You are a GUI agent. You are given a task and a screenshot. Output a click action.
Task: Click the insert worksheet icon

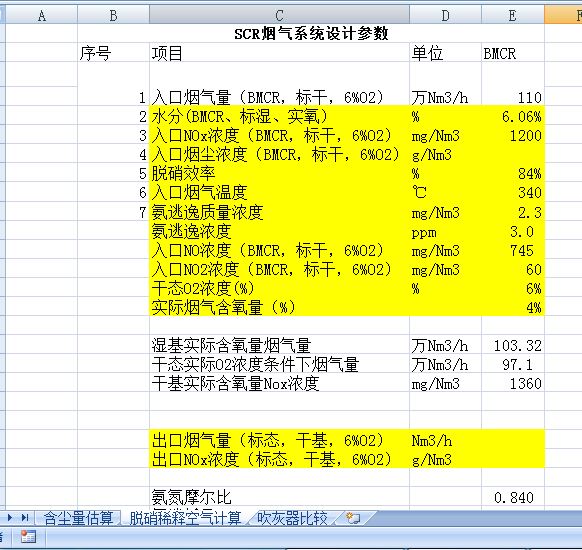pyautogui.click(x=353, y=518)
